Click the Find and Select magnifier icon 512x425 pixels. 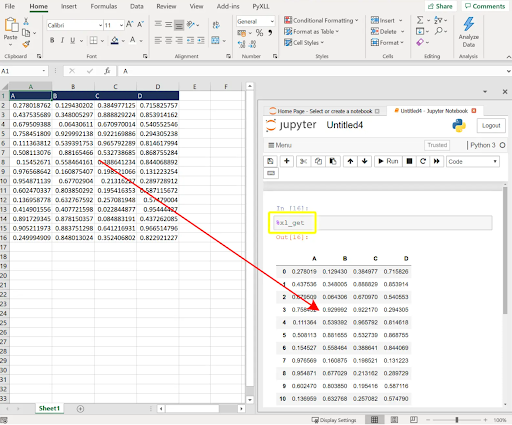click(x=439, y=31)
